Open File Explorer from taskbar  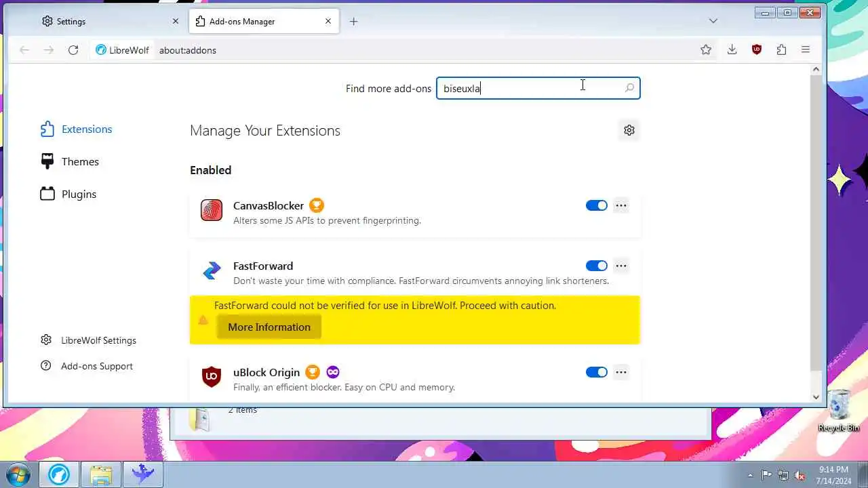pos(101,474)
